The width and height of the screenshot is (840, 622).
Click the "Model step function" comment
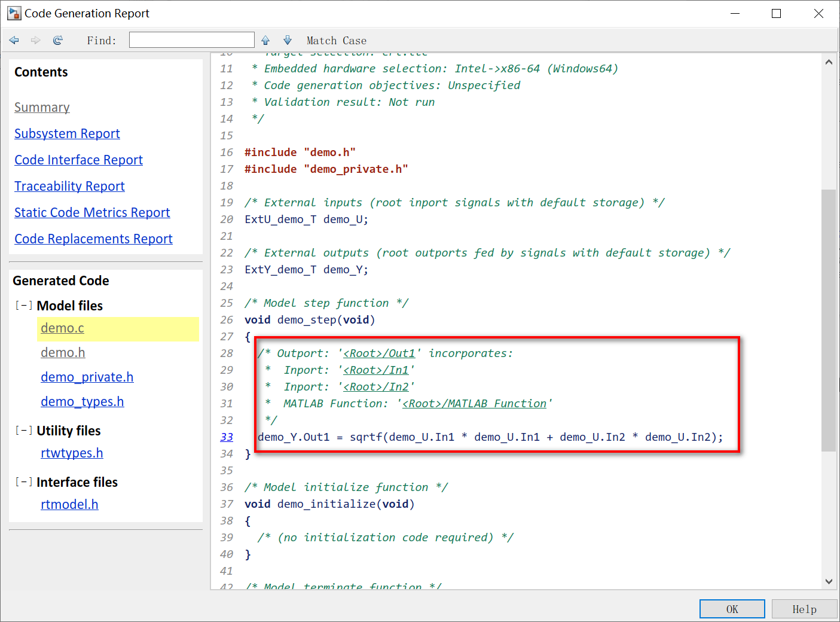(326, 303)
